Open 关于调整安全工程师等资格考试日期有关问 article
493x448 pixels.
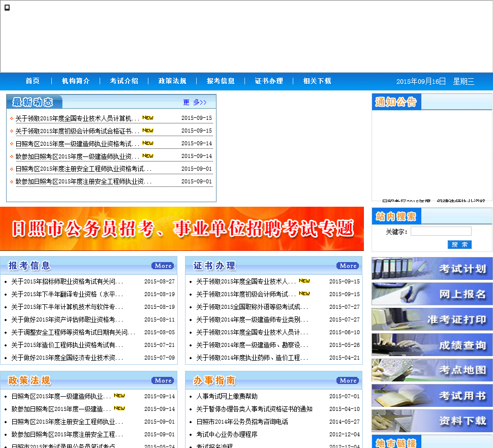pos(73,332)
